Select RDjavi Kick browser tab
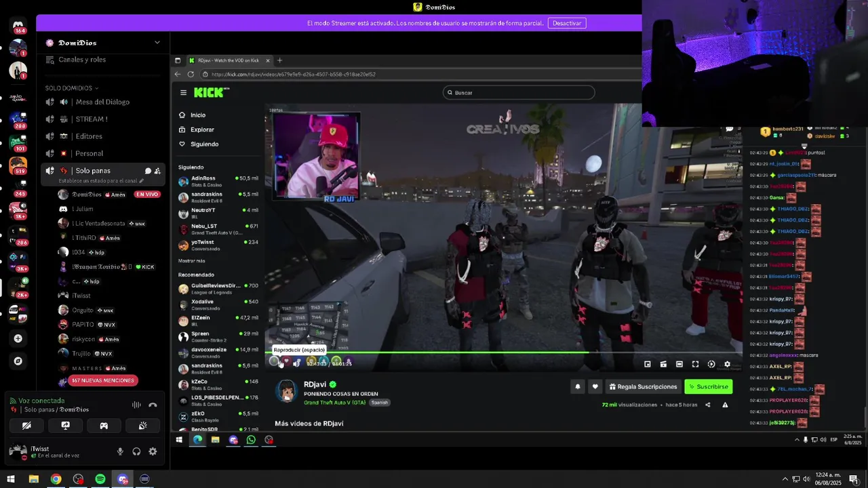The height and width of the screenshot is (488, 868). click(x=230, y=60)
